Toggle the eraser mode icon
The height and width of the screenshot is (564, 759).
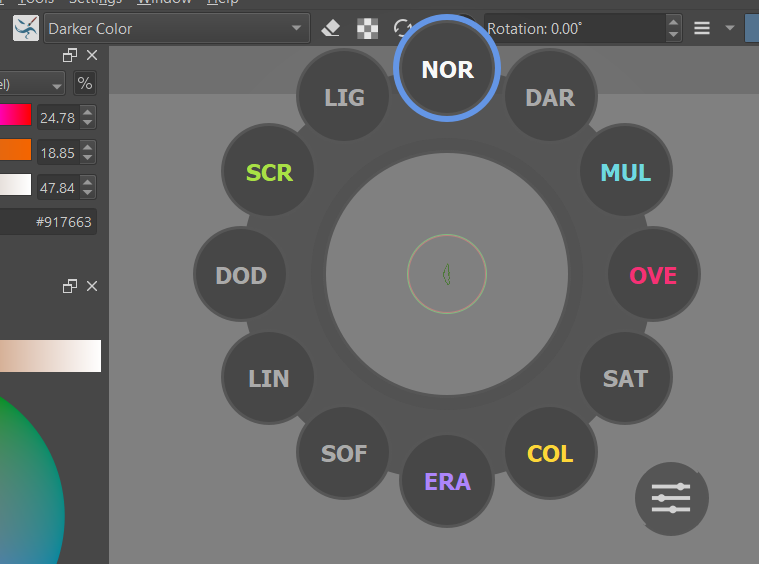(331, 29)
